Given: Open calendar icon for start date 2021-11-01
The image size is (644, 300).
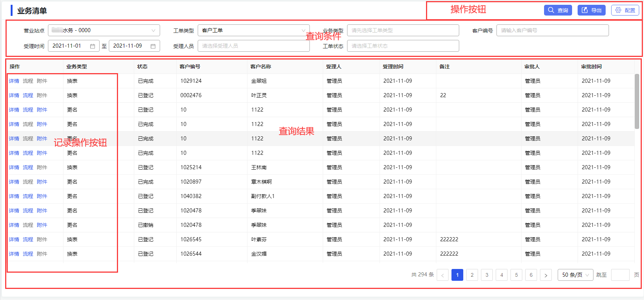Looking at the screenshot, I should pyautogui.click(x=93, y=46).
